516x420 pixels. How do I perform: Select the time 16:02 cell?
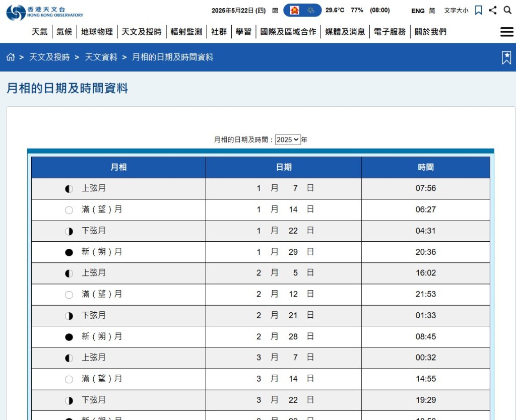(x=425, y=273)
